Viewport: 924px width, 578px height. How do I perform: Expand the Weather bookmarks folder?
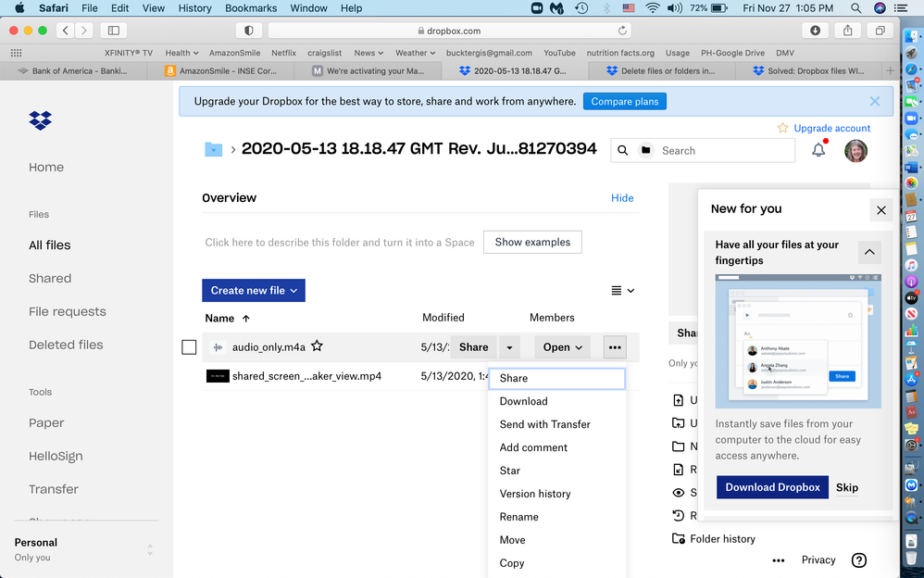(416, 53)
